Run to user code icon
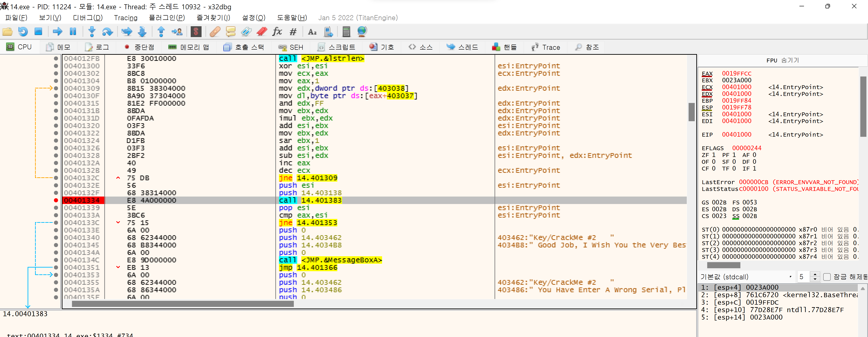The height and width of the screenshot is (337, 868). [x=177, y=32]
